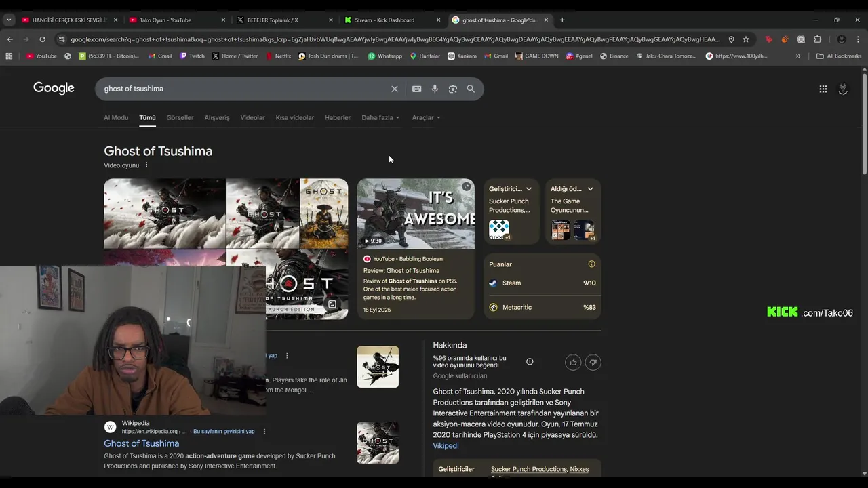The image size is (868, 488).
Task: Open the Gmail bookmark next to Twitch
Action: pos(160,56)
